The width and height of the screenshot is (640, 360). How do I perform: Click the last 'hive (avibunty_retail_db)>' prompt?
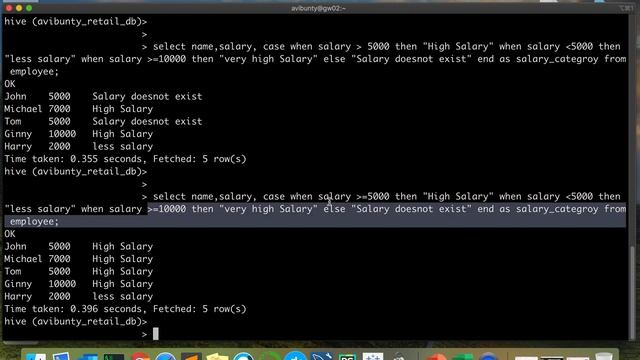[x=76, y=322]
